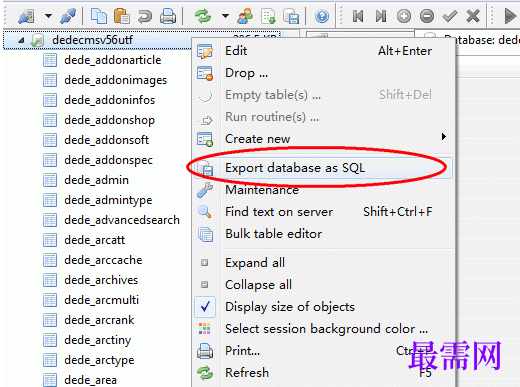Click the table icon beside dede_archives
Viewport: 520px width, 387px height.
[50, 280]
